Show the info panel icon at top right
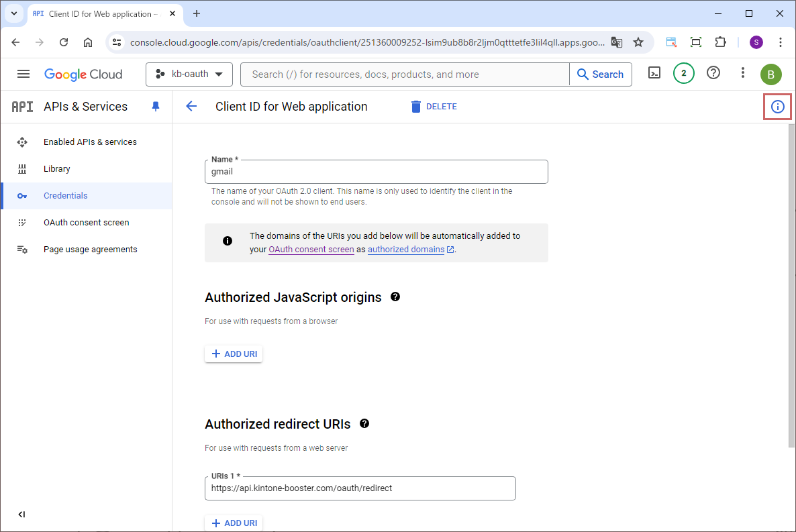The width and height of the screenshot is (796, 532). coord(777,107)
